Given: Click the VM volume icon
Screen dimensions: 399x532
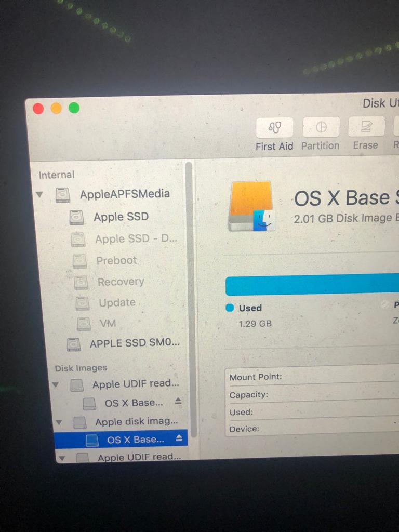Looking at the screenshot, I should (84, 324).
